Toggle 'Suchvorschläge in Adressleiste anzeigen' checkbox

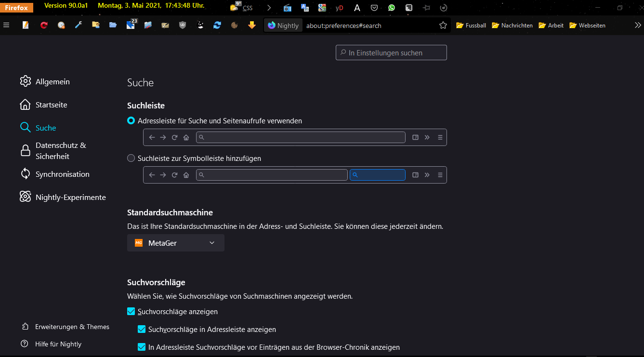[x=142, y=330]
